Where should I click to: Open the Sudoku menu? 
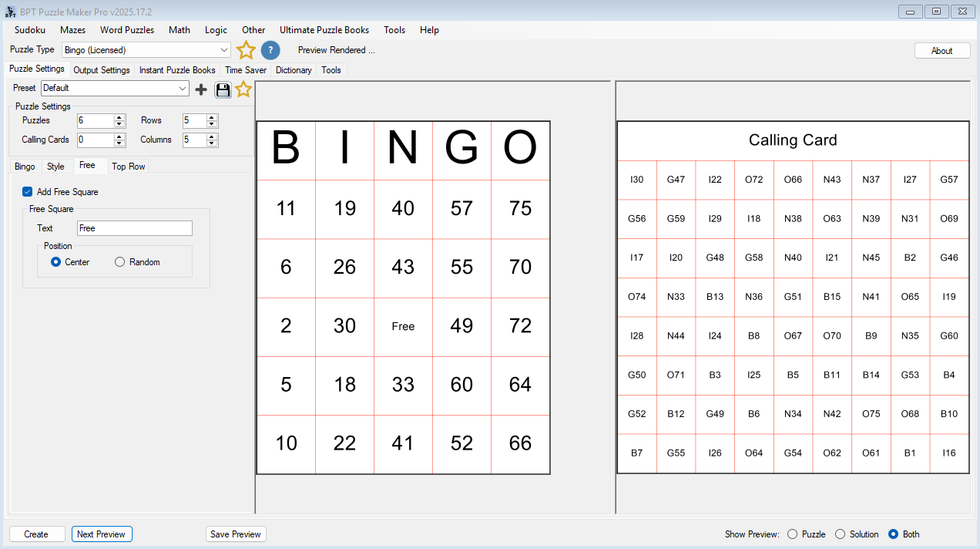click(x=29, y=30)
